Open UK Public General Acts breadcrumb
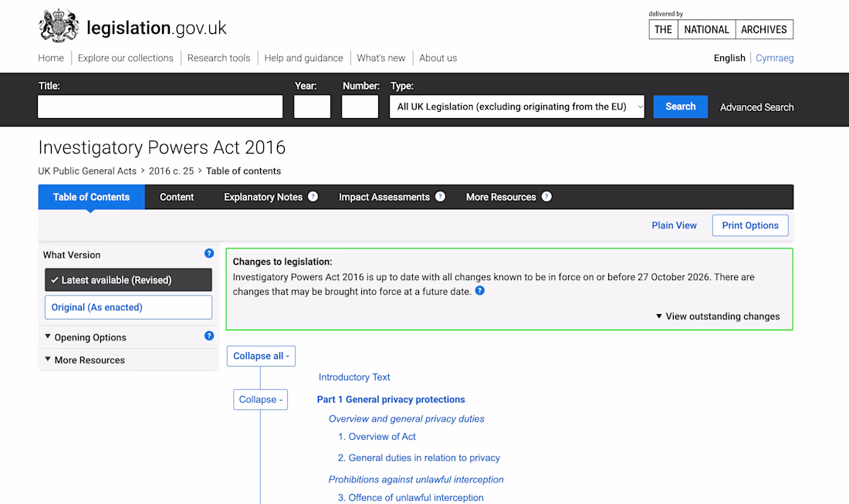Image resolution: width=849 pixels, height=504 pixels. click(87, 171)
